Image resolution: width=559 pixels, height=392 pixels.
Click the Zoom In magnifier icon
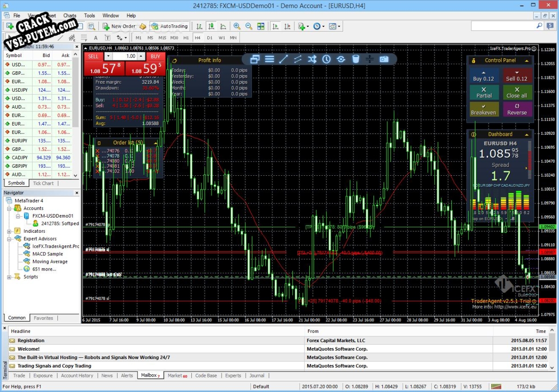pos(237,26)
